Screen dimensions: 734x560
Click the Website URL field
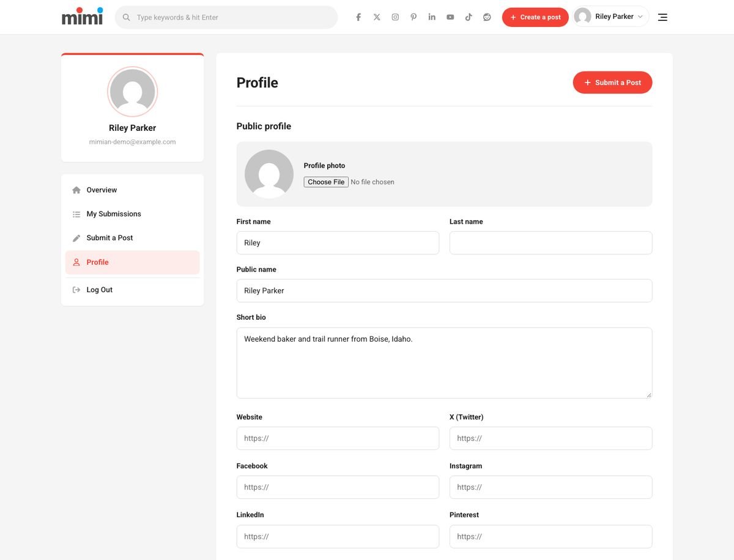[x=338, y=438]
